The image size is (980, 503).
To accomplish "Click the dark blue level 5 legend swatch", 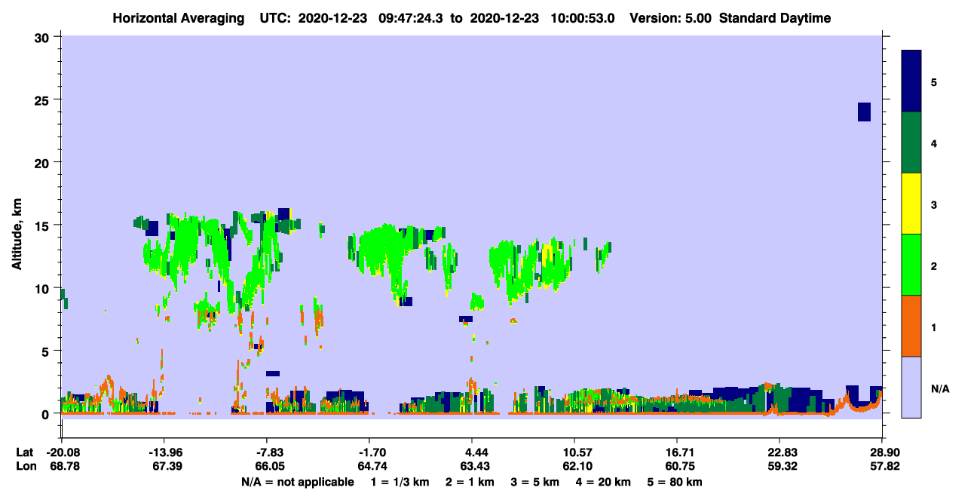I will point(911,81).
